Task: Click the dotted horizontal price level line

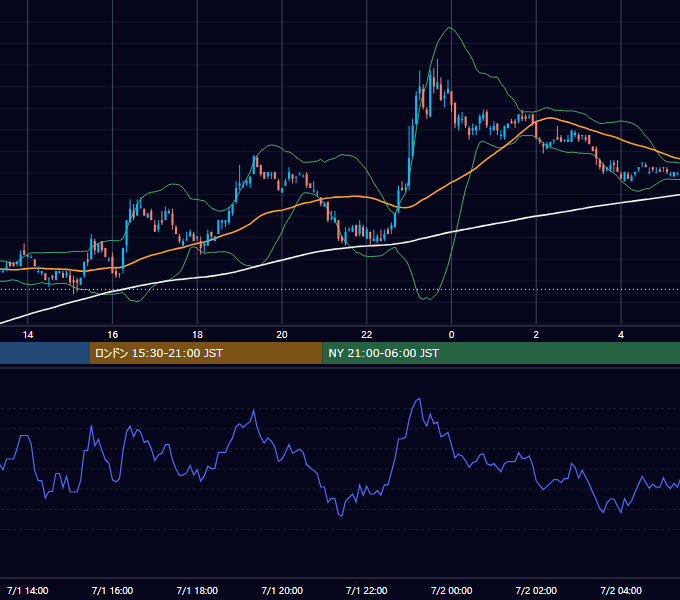Action: (340, 289)
